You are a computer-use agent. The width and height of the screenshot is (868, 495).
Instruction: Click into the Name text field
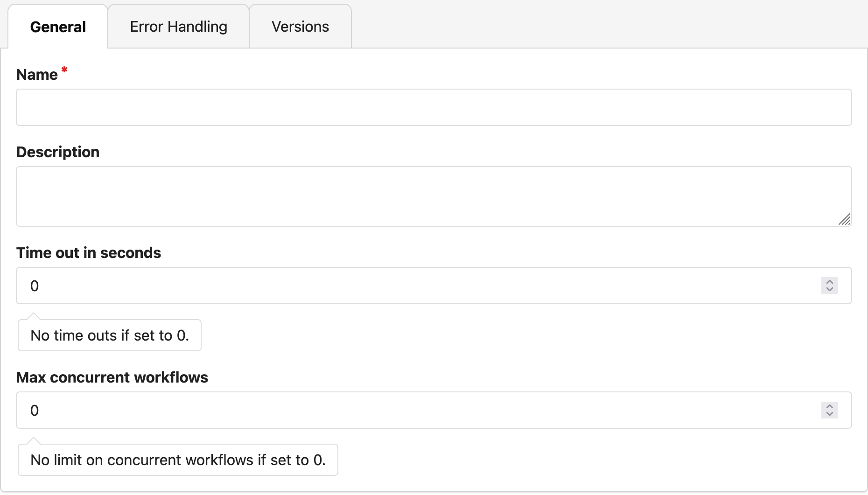(x=434, y=107)
